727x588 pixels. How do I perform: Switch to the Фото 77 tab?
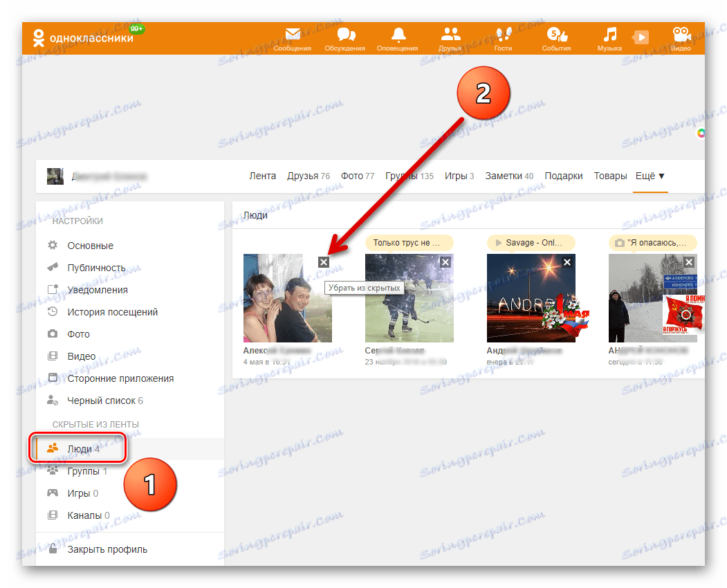click(x=358, y=176)
